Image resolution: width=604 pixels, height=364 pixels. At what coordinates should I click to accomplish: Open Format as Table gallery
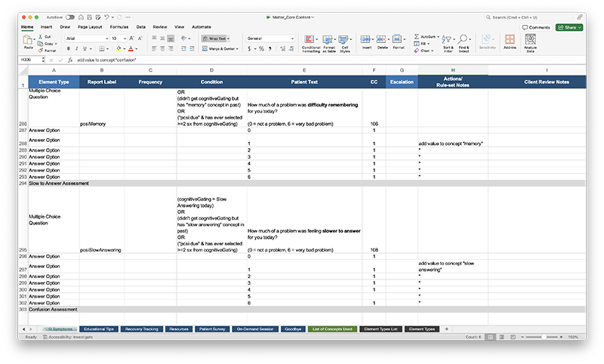[x=328, y=44]
